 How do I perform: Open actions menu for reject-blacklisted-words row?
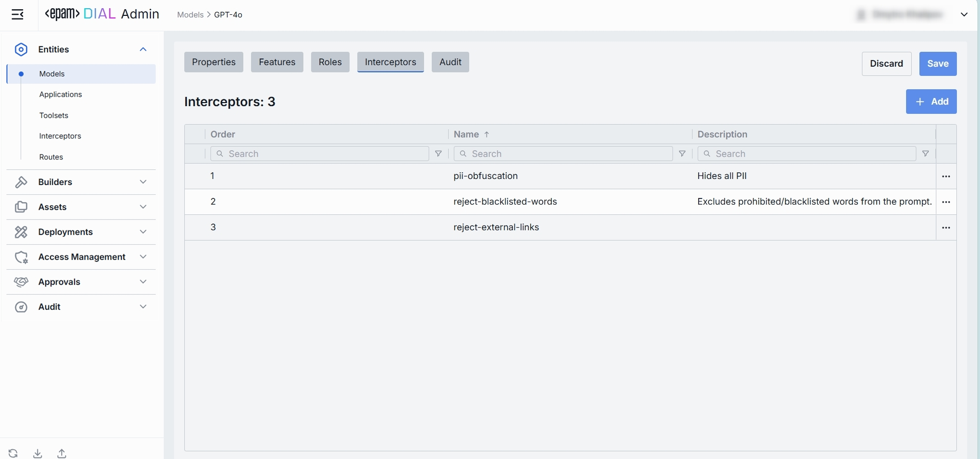[946, 202]
